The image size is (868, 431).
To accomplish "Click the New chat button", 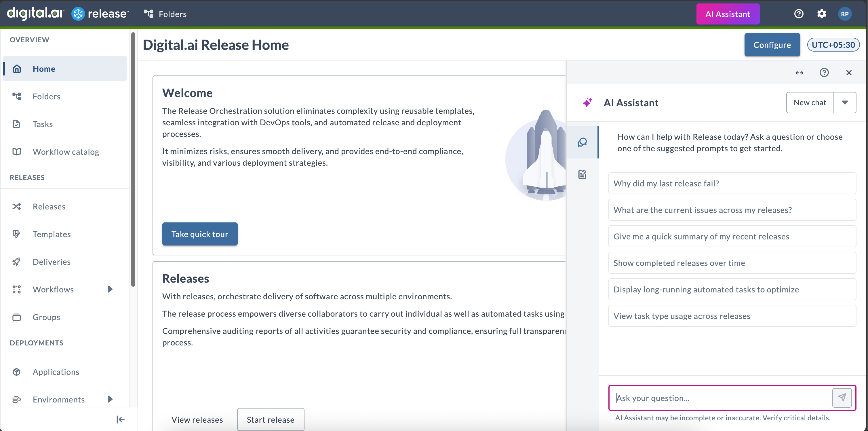I will click(810, 103).
